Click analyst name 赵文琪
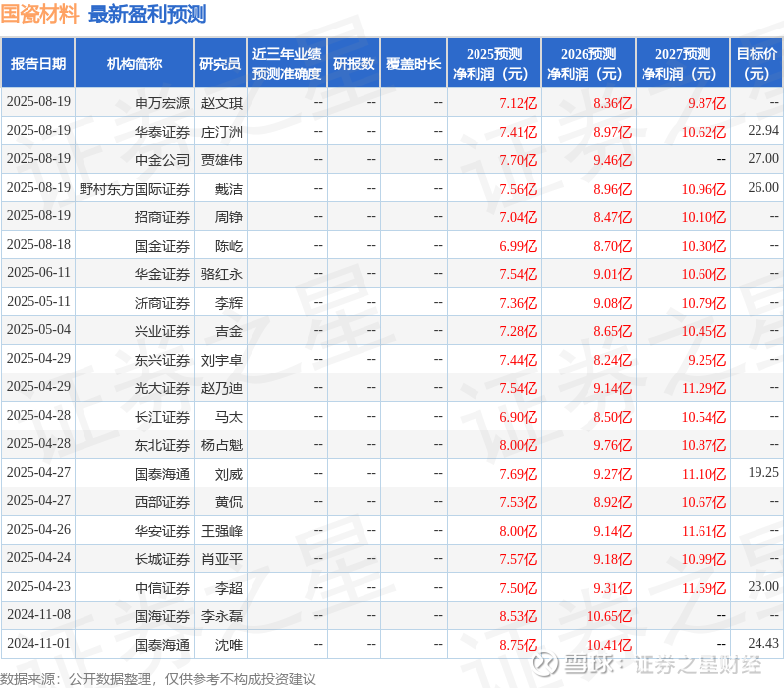Image resolution: width=784 pixels, height=688 pixels. coord(222,103)
